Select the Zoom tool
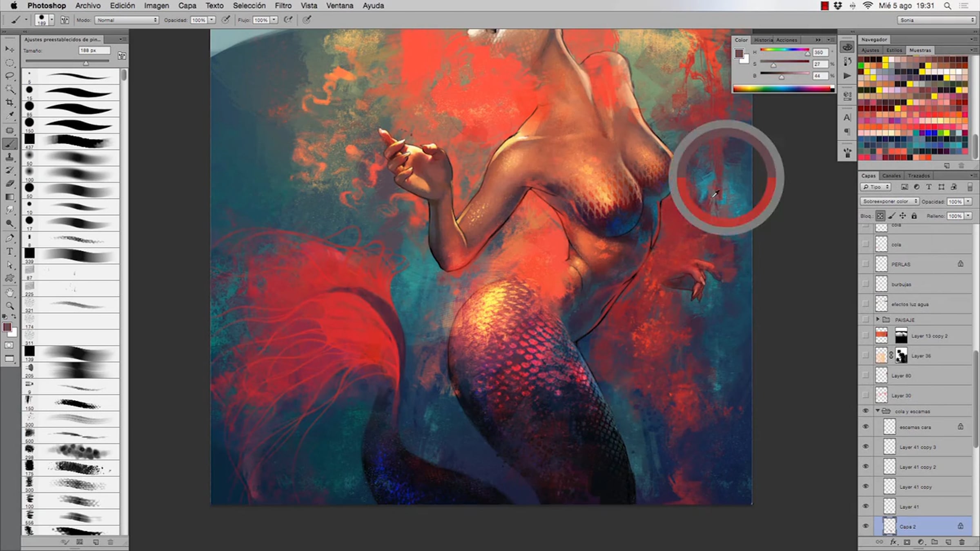The height and width of the screenshot is (551, 980). click(x=9, y=306)
